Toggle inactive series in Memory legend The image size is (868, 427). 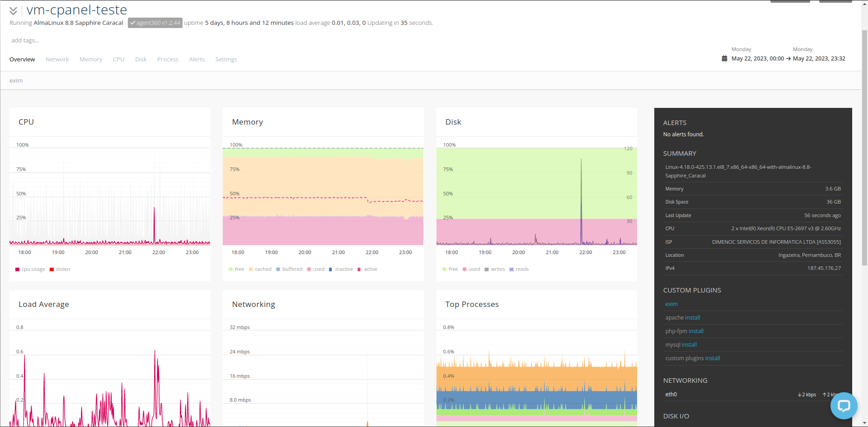[341, 269]
